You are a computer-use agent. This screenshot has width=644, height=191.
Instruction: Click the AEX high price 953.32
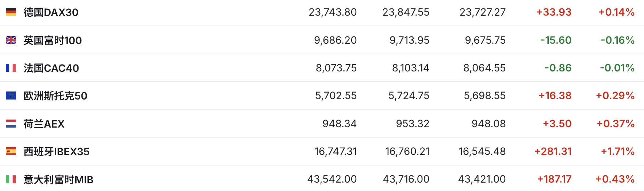[x=413, y=124]
